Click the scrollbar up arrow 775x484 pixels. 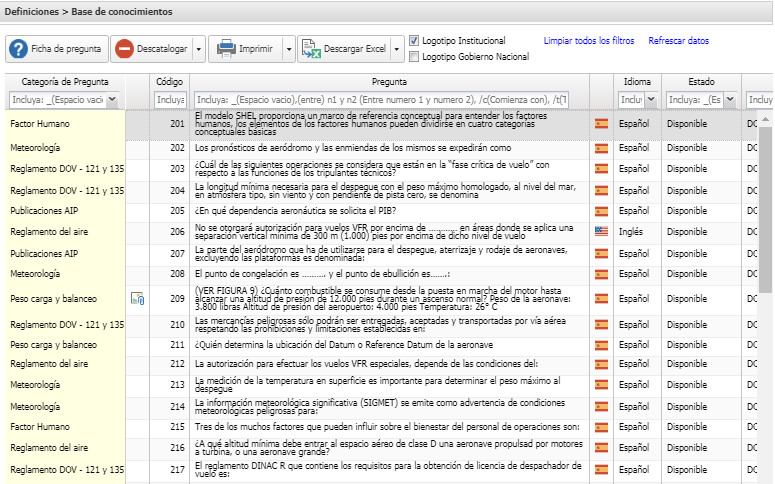[765, 119]
